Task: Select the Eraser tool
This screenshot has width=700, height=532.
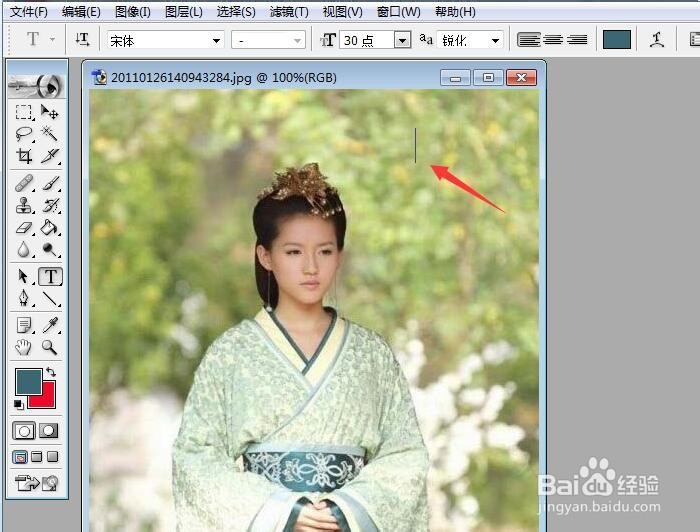Action: pyautogui.click(x=24, y=228)
